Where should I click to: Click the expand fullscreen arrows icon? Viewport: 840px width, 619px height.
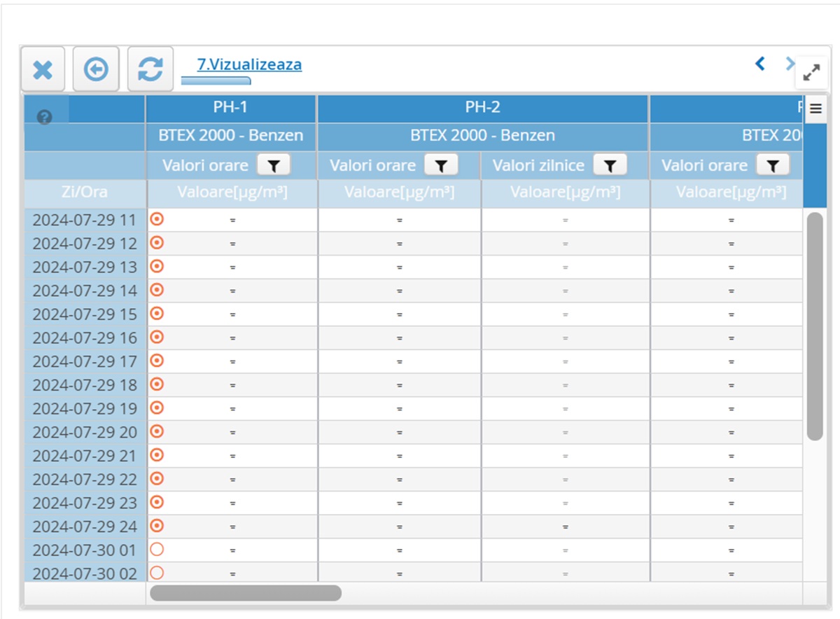click(x=811, y=72)
